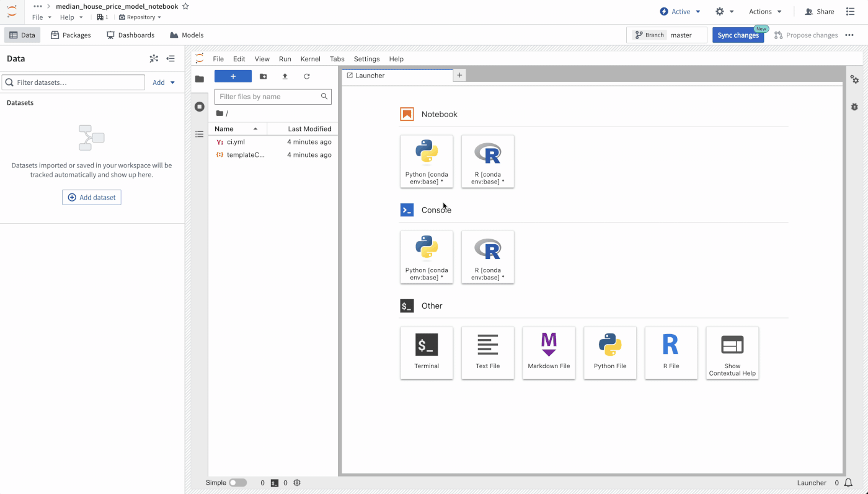The width and height of the screenshot is (868, 494).
Task: Click the New Folder icon
Action: pos(263,76)
